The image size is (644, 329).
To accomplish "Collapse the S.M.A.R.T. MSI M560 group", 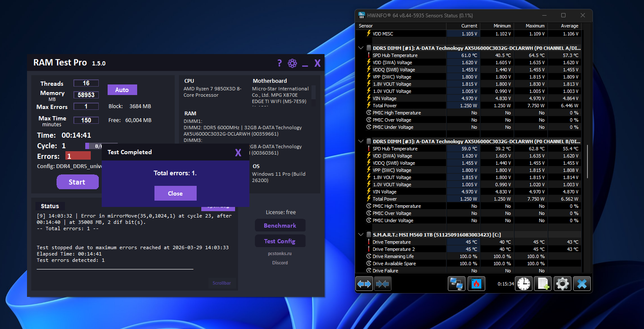I will point(361,235).
